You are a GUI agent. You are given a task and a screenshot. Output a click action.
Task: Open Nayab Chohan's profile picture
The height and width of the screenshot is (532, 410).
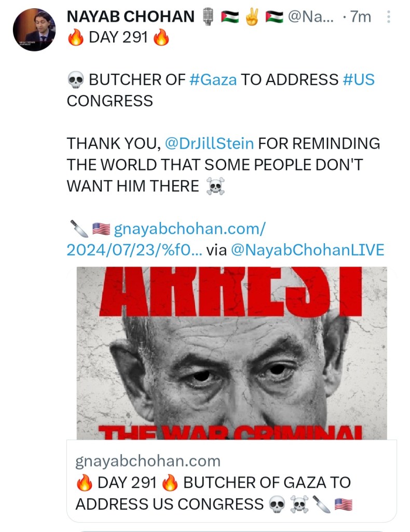coord(34,30)
